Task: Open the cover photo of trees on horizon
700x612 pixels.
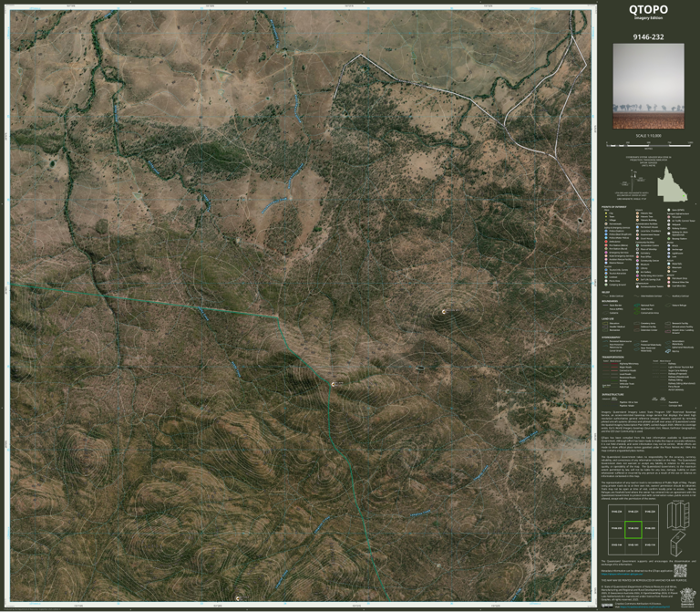Action: 648,86
